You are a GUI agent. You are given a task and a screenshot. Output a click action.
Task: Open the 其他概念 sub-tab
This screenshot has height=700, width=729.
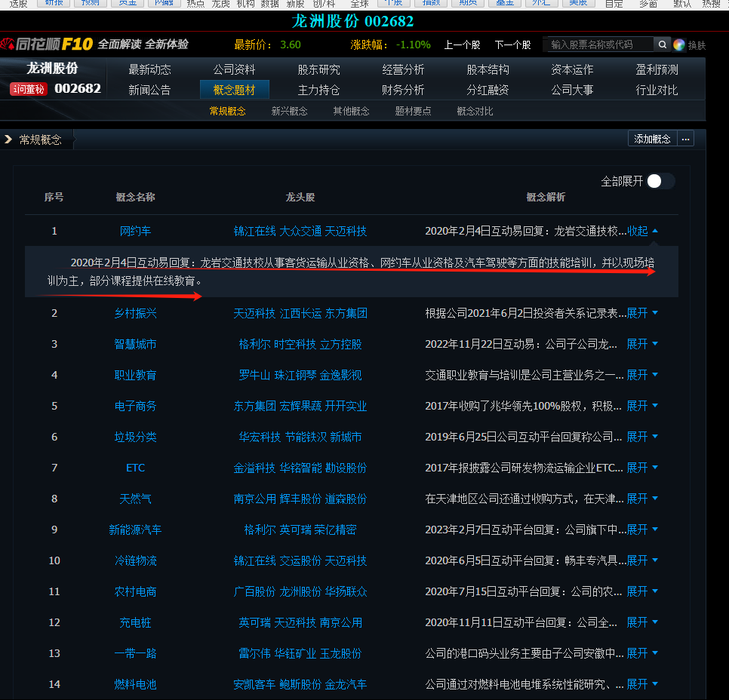pyautogui.click(x=351, y=111)
